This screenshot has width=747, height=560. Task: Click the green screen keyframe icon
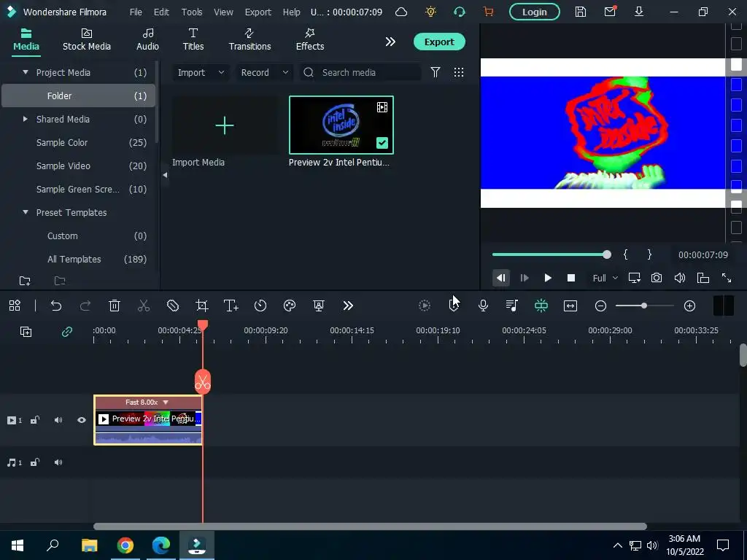click(x=319, y=306)
